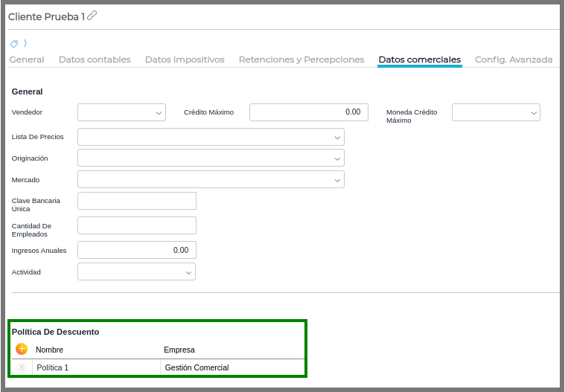The height and width of the screenshot is (392, 565).
Task: Click the small chevron next to the tag icon
Action: click(x=25, y=43)
